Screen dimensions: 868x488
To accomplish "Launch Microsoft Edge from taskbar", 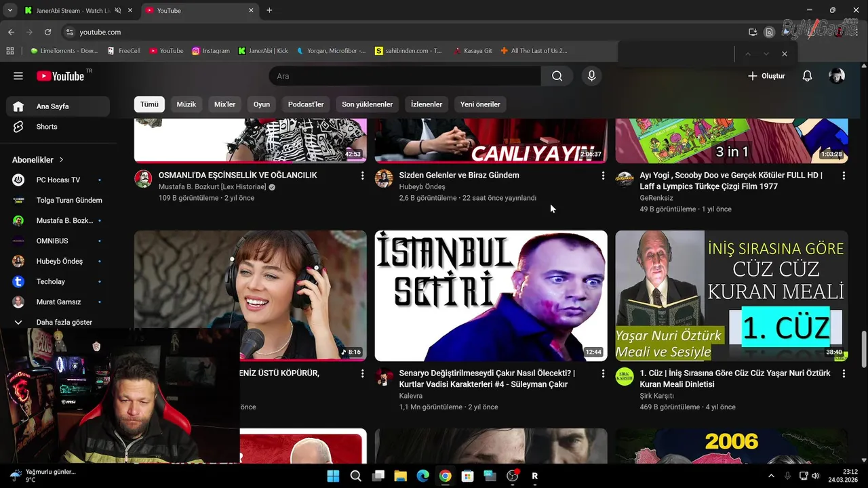I will (x=422, y=476).
